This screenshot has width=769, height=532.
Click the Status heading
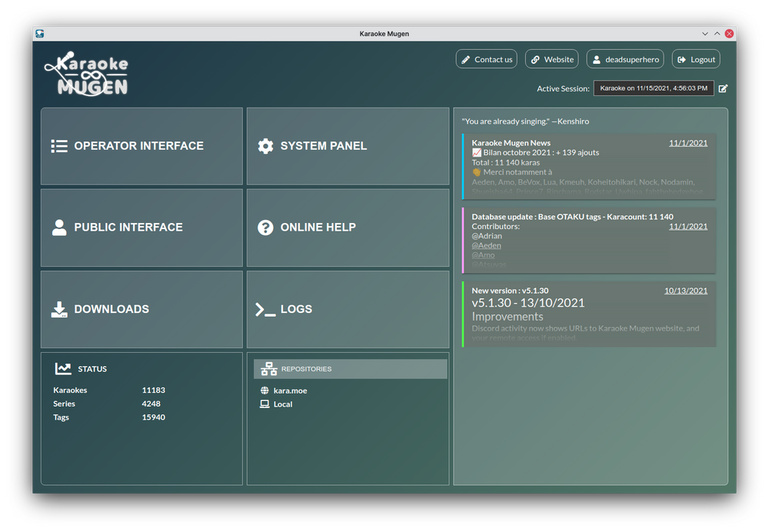(92, 369)
